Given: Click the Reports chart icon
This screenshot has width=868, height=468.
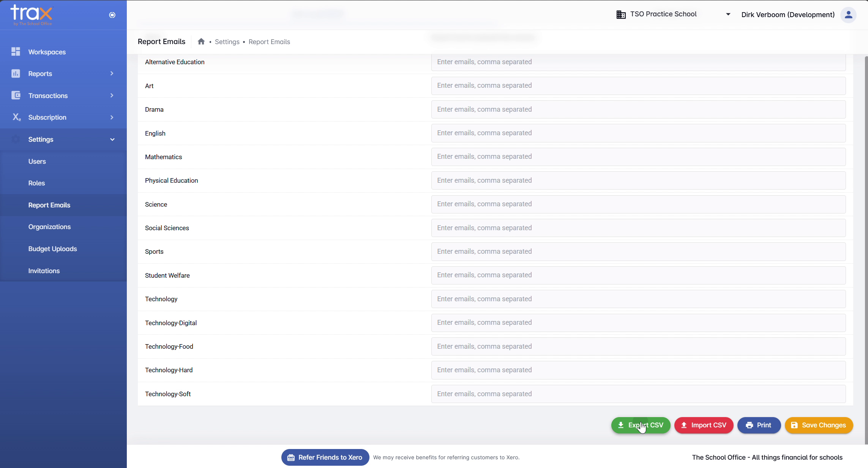Looking at the screenshot, I should pyautogui.click(x=16, y=73).
